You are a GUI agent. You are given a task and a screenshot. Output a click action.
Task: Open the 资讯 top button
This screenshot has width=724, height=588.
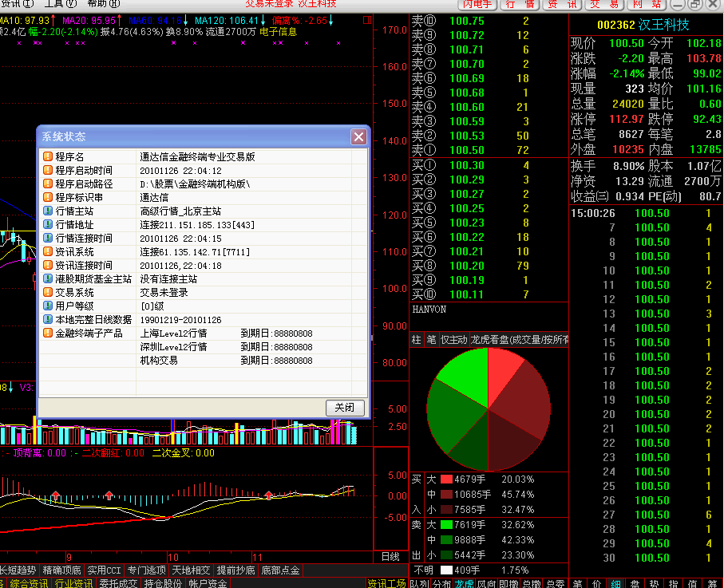tap(562, 4)
